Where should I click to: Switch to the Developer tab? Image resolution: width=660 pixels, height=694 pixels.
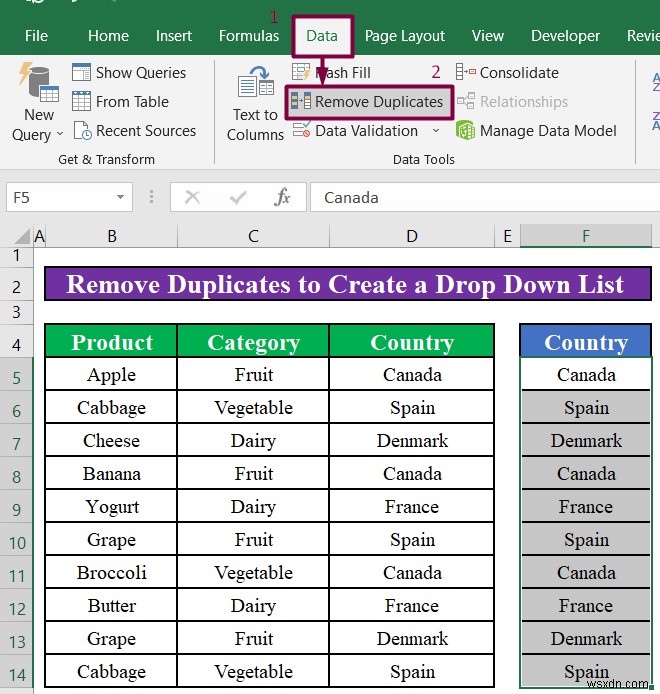(x=565, y=36)
